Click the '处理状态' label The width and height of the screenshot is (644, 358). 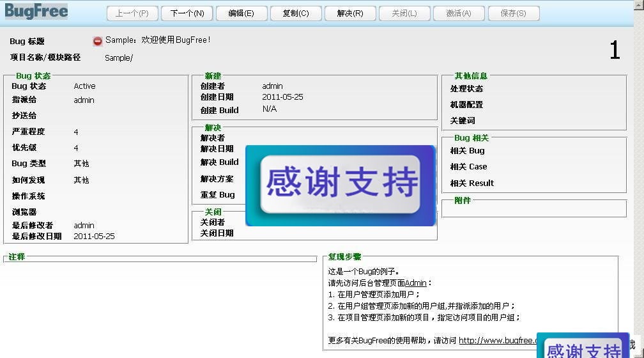466,89
